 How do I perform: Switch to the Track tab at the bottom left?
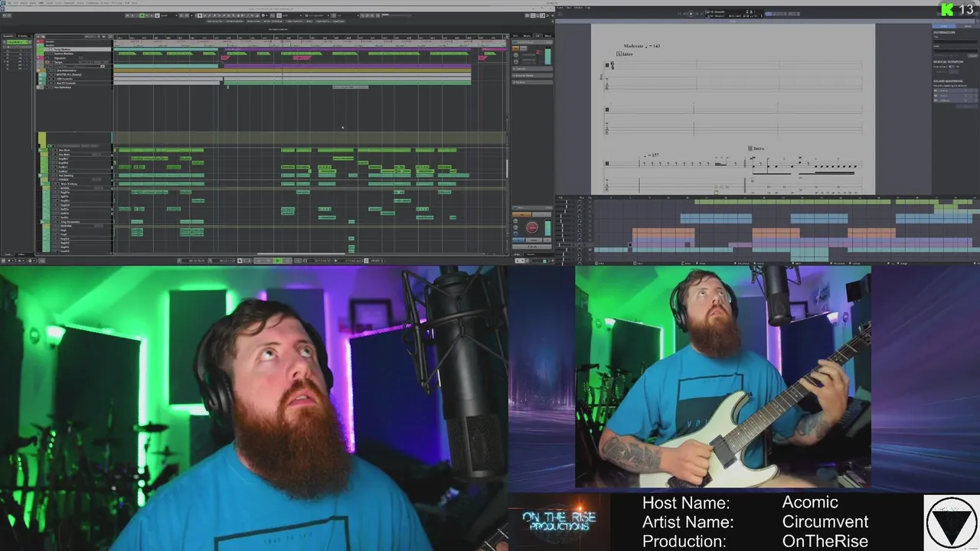point(7,254)
